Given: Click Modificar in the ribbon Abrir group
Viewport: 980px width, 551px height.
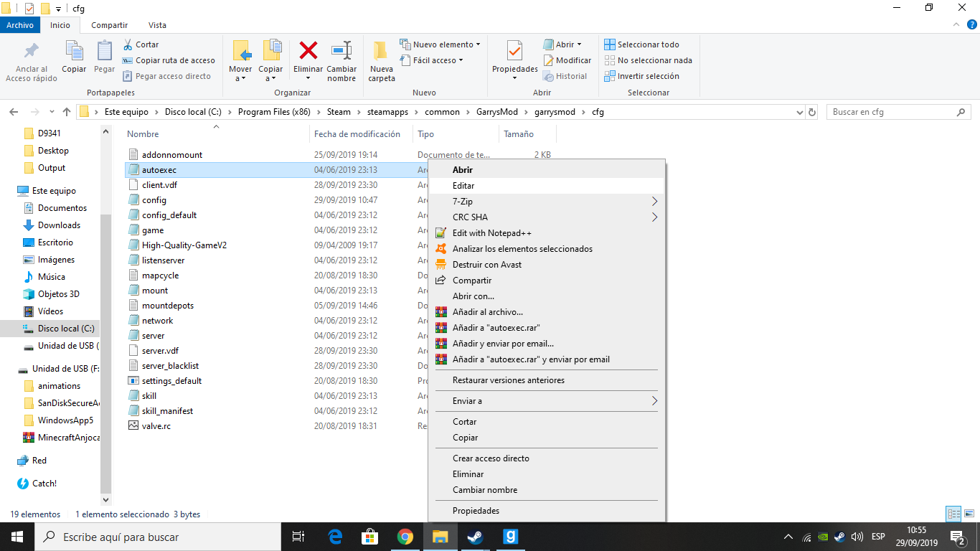Looking at the screenshot, I should coord(567,60).
